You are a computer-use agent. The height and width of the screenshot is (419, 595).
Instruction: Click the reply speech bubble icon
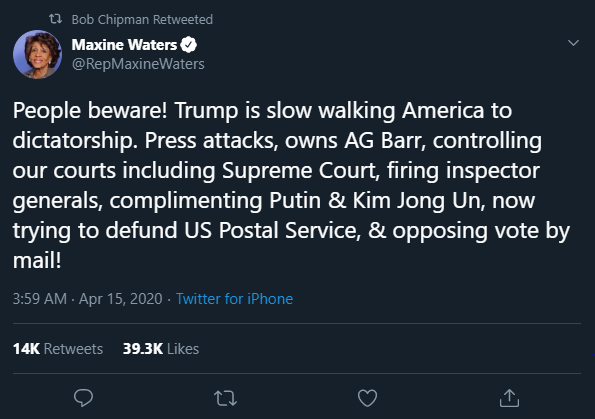(83, 398)
